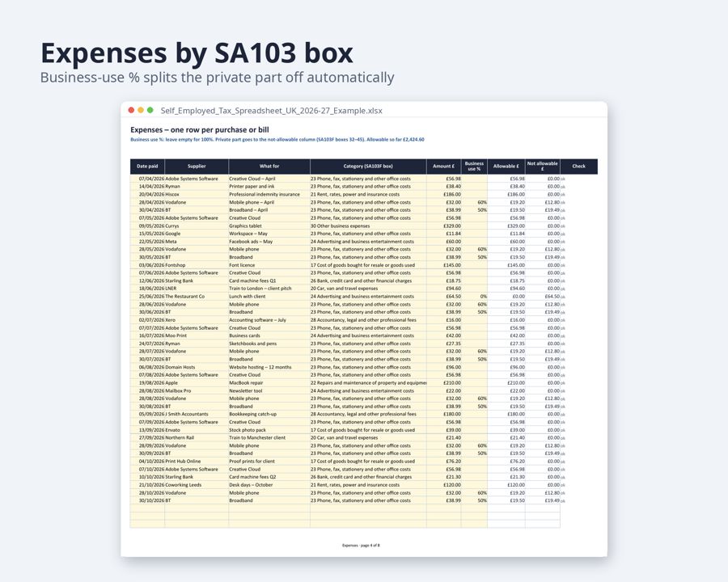This screenshot has width=728, height=582.
Task: Select the 'Category (SA103F box)' column header
Action: point(368,167)
